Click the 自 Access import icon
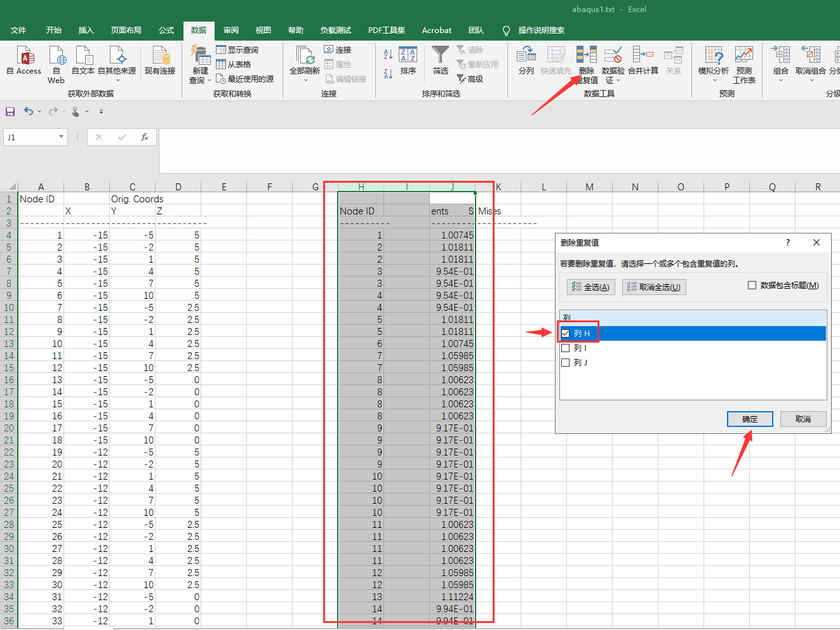 coord(24,61)
